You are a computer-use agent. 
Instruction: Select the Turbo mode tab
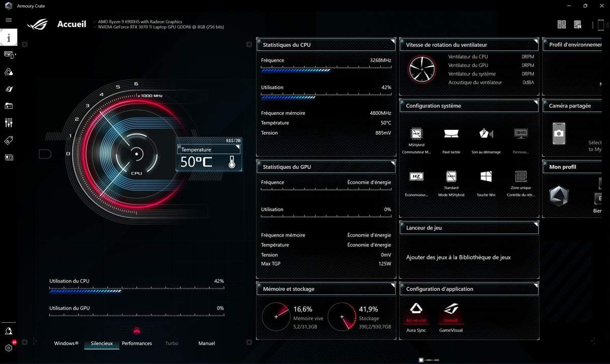click(171, 343)
